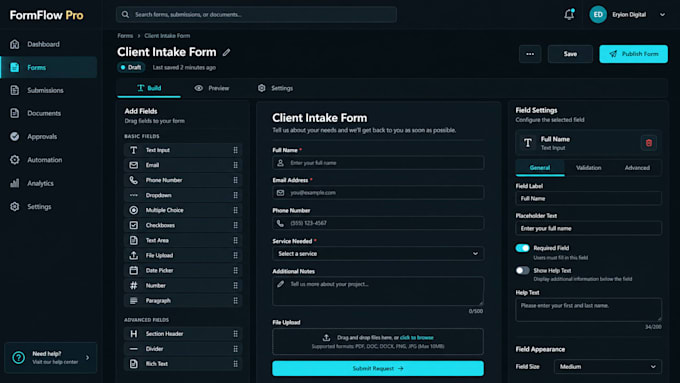The height and width of the screenshot is (383, 680).
Task: Click the Date Picker calendar icon
Action: [x=134, y=270]
